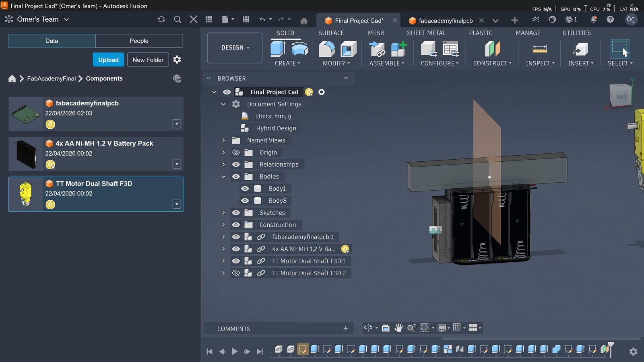Click the ViewCube BACK face
644x362 pixels.
(621, 97)
